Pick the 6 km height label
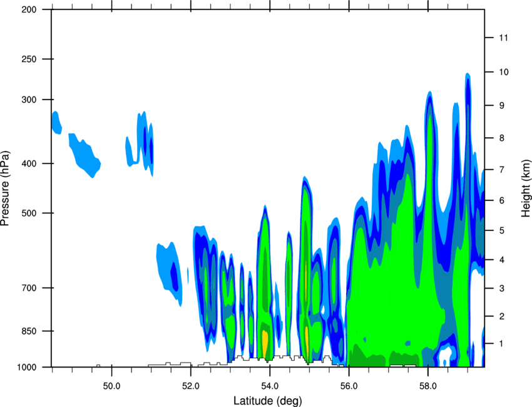 click(x=501, y=200)
